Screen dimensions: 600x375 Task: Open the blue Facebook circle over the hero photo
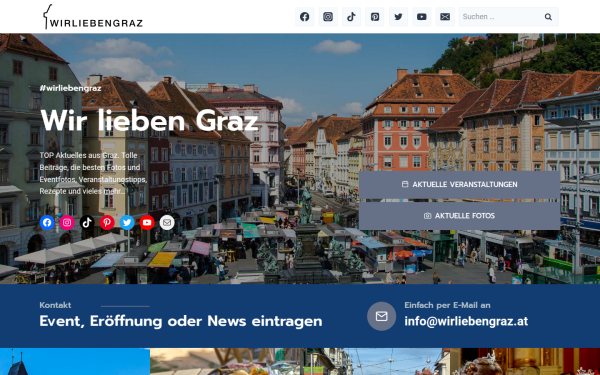pos(47,223)
